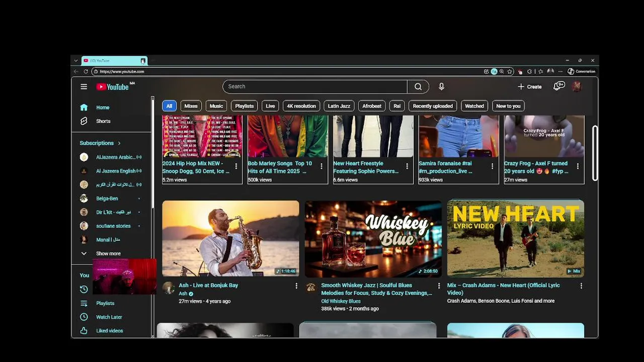Screen dimensions: 644x362
Task: Go to the YouTube logo home link
Action: (113, 86)
